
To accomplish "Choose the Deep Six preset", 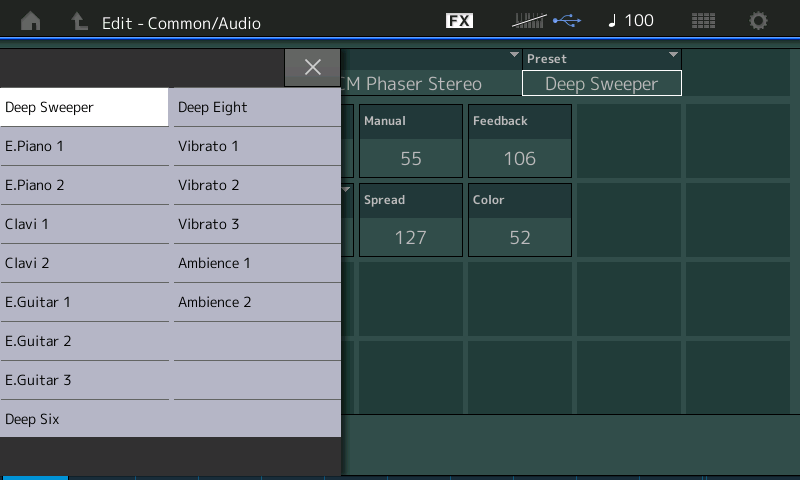I will coord(85,419).
